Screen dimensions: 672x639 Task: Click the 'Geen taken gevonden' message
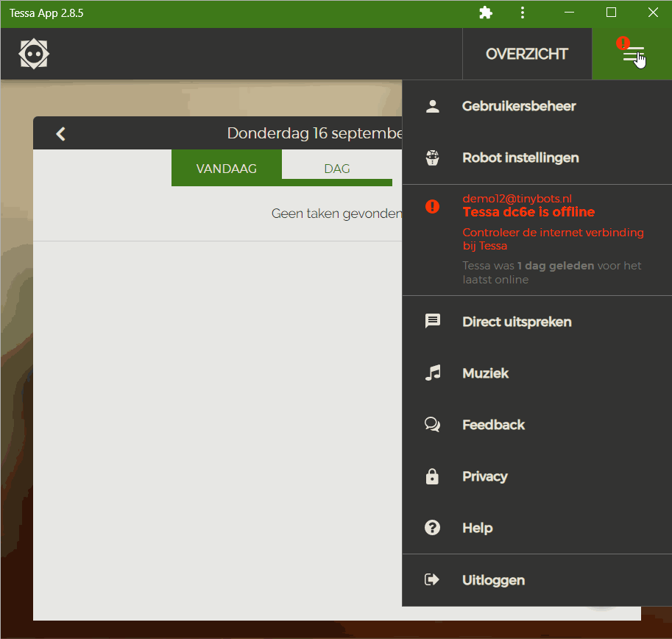(x=337, y=213)
